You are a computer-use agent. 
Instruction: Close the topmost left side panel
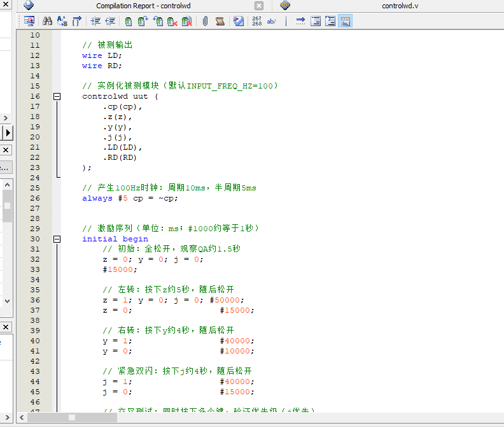(x=6, y=4)
